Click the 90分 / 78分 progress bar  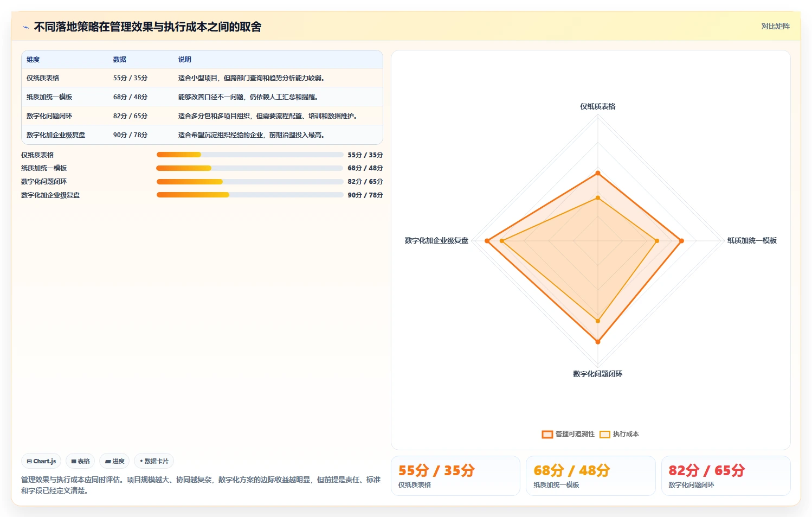250,195
